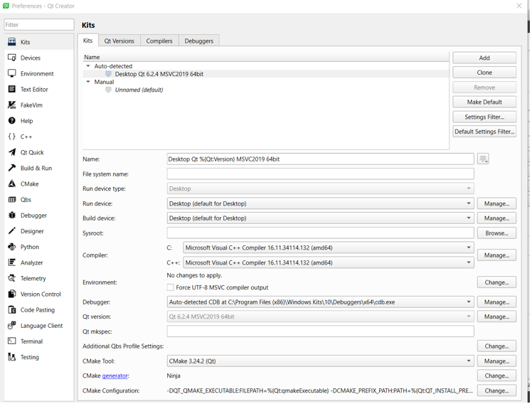Click the File system name input field

click(320, 174)
